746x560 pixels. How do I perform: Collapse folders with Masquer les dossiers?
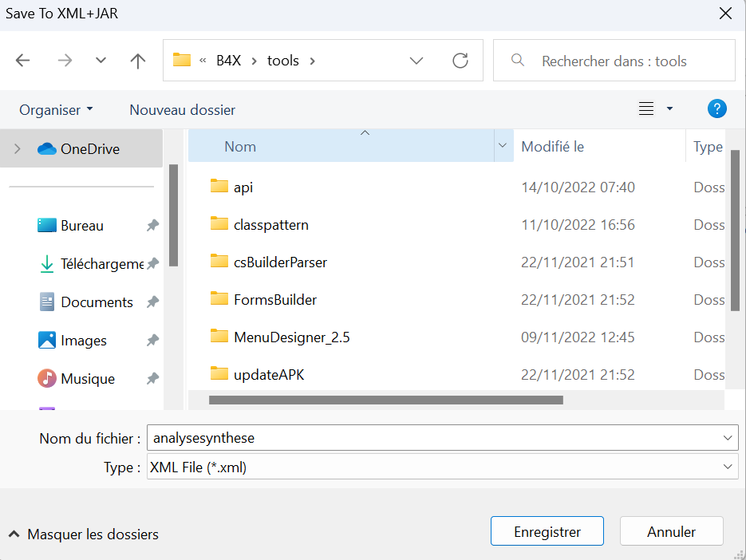click(84, 534)
